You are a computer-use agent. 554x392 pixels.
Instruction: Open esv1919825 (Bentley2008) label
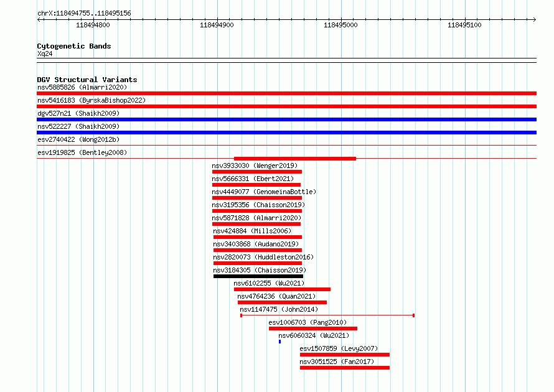[x=82, y=152]
